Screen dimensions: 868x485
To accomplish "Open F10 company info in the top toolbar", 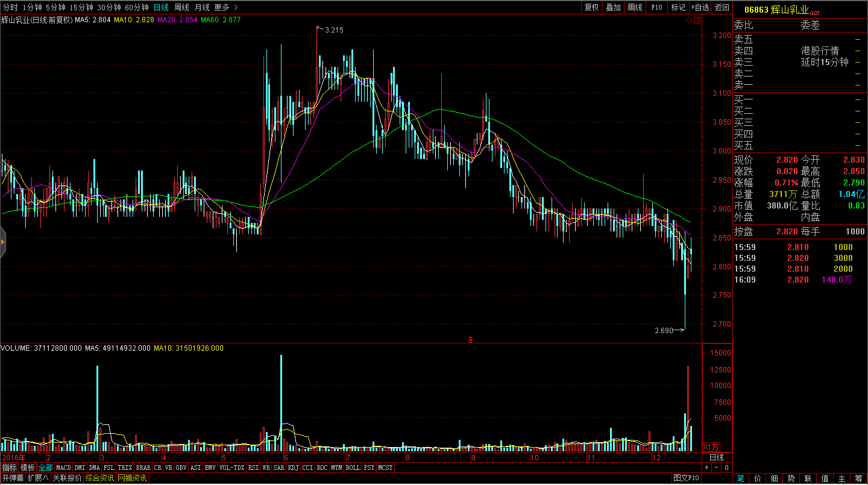I will pyautogui.click(x=657, y=7).
